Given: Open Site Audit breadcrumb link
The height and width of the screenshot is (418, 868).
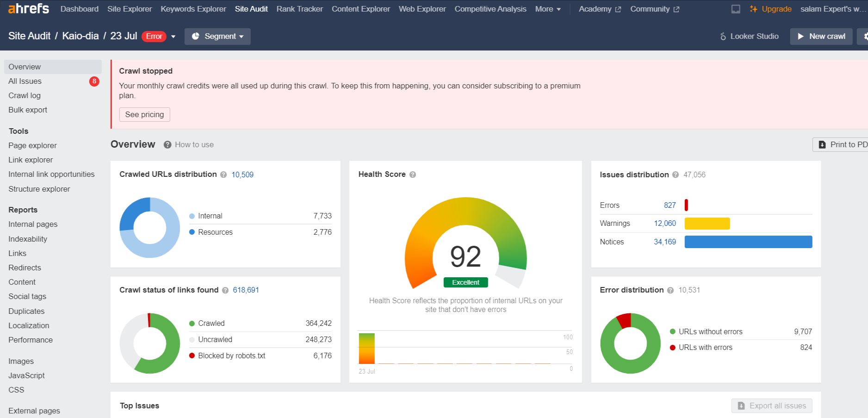Looking at the screenshot, I should click(x=30, y=36).
